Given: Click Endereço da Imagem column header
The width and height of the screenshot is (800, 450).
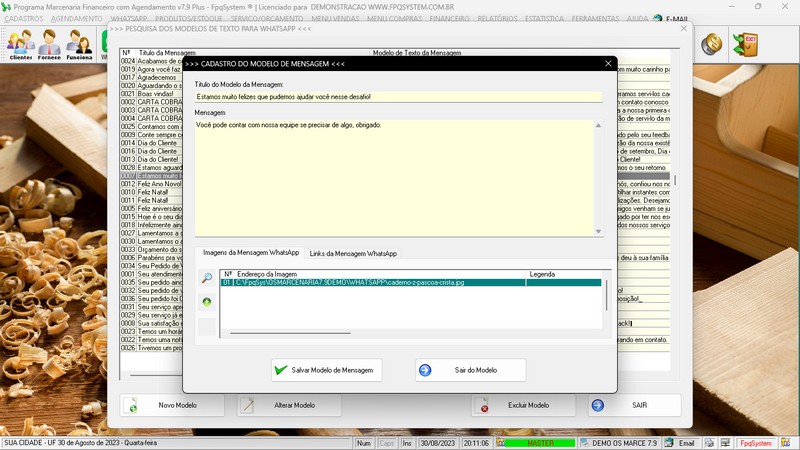Looking at the screenshot, I should 267,274.
